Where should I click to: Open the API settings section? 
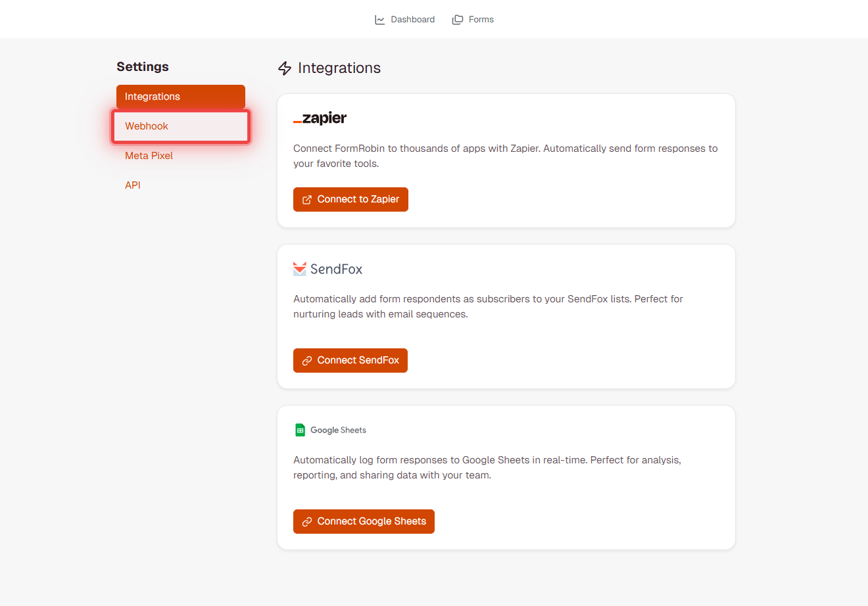point(132,185)
